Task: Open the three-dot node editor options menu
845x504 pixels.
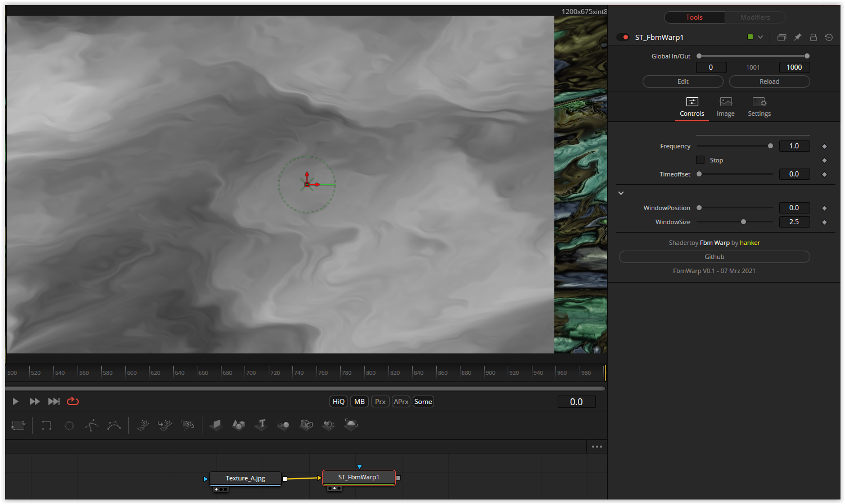Action: (597, 447)
